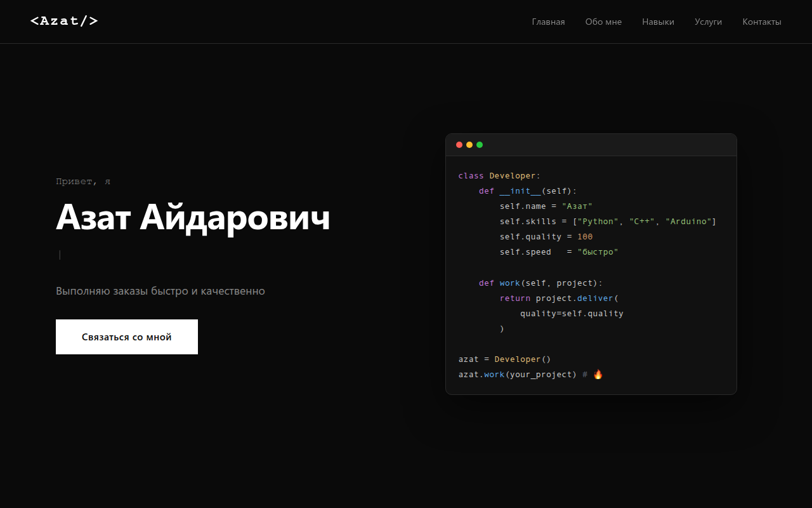
Task: Click the azat = Developer() line
Action: click(504, 359)
